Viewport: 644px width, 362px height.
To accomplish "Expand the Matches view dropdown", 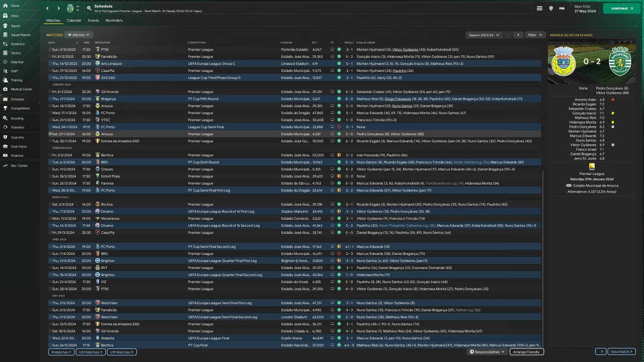I will click(78, 35).
